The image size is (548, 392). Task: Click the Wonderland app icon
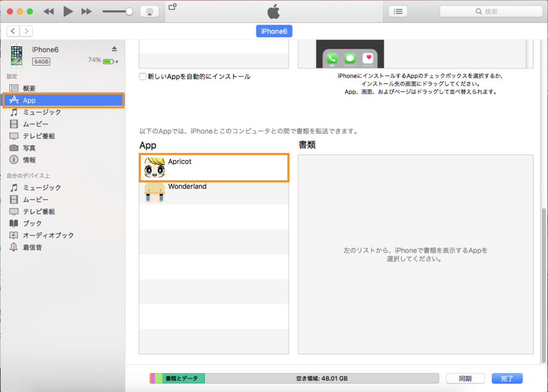[x=154, y=193]
